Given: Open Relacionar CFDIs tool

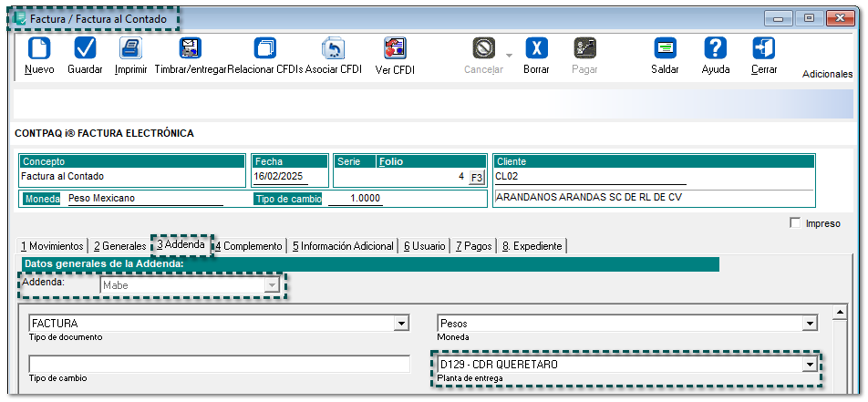Looking at the screenshot, I should pyautogui.click(x=264, y=48).
